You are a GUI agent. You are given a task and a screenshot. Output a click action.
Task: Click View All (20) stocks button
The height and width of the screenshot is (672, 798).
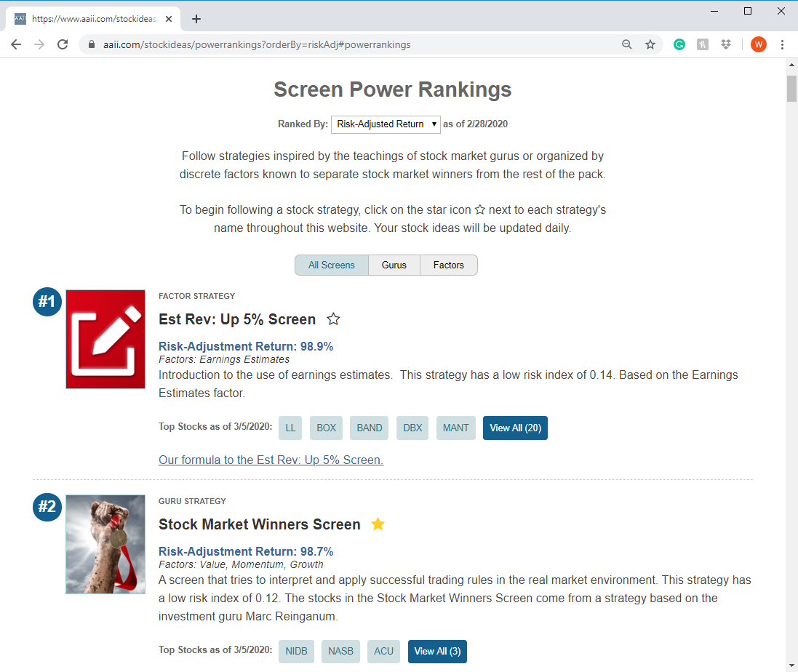[515, 428]
